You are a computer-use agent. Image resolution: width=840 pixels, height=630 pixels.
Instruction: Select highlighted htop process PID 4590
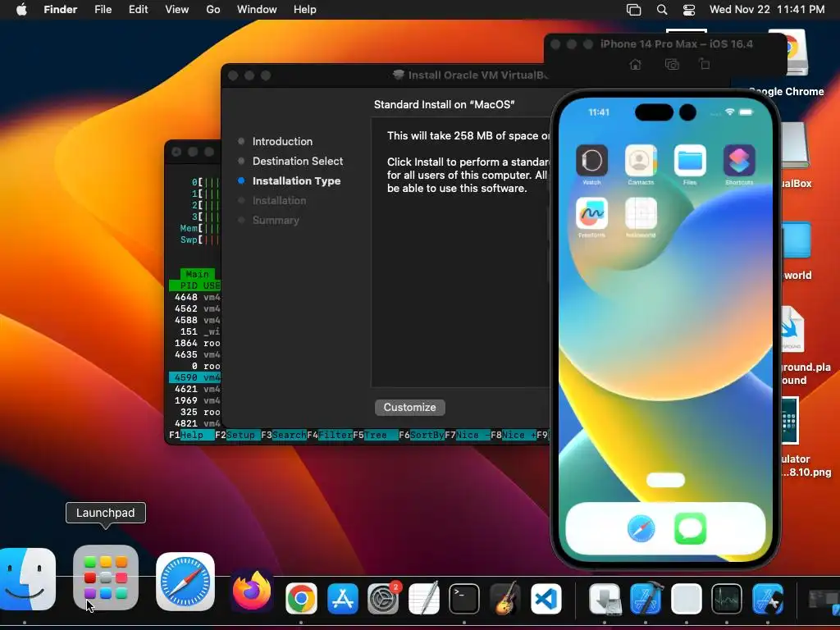(x=195, y=377)
